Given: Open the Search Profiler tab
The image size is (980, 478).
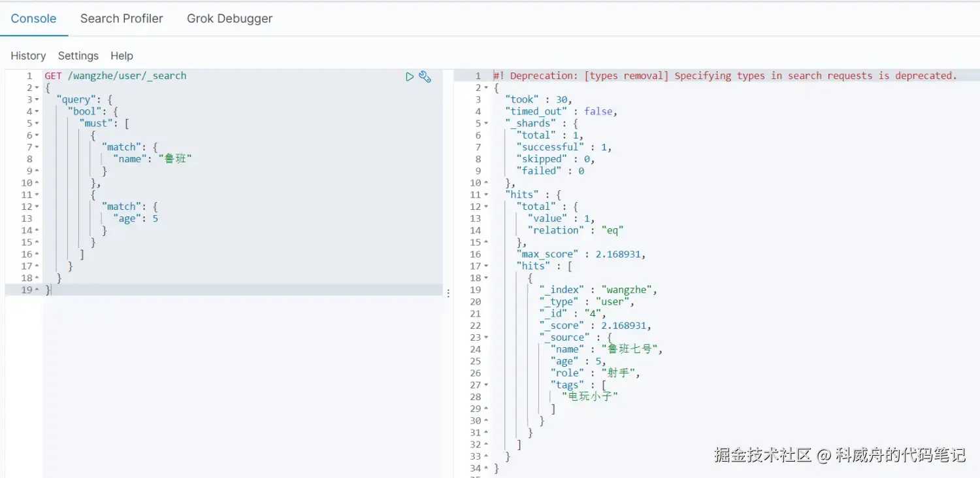Looking at the screenshot, I should pyautogui.click(x=122, y=18).
